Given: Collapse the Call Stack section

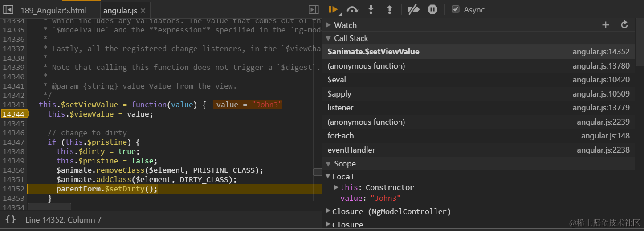Looking at the screenshot, I should [x=329, y=38].
